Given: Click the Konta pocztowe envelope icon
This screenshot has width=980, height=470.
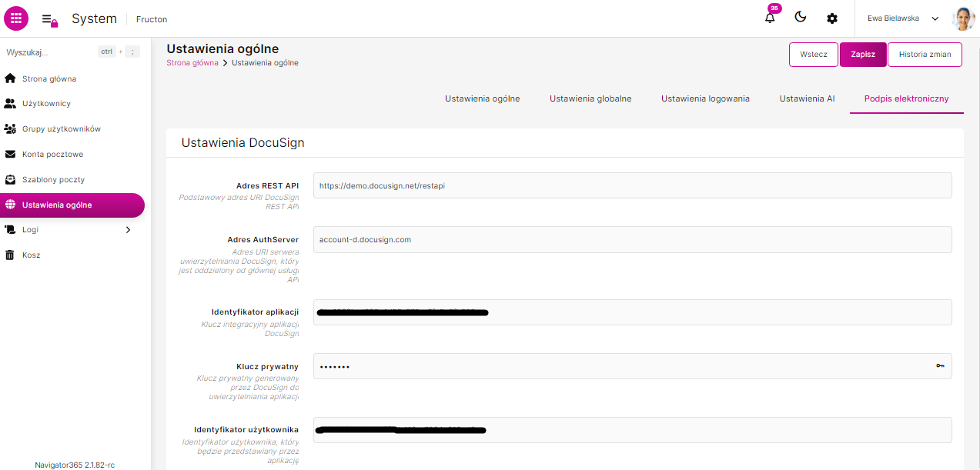Looking at the screenshot, I should click(10, 154).
